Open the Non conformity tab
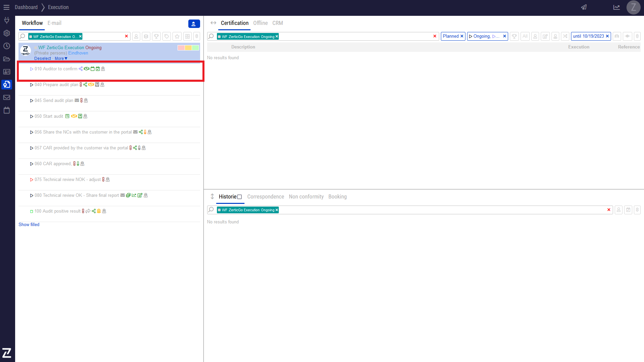644x362 pixels. coord(306,197)
